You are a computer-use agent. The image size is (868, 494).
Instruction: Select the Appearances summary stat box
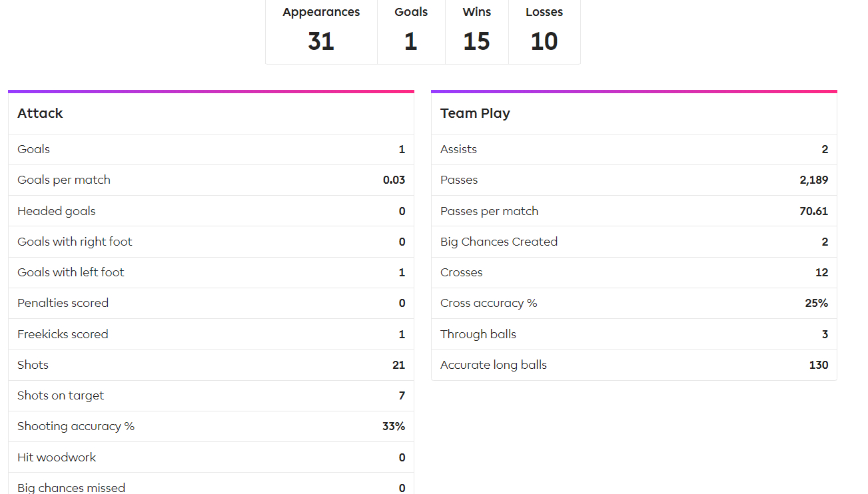point(321,32)
